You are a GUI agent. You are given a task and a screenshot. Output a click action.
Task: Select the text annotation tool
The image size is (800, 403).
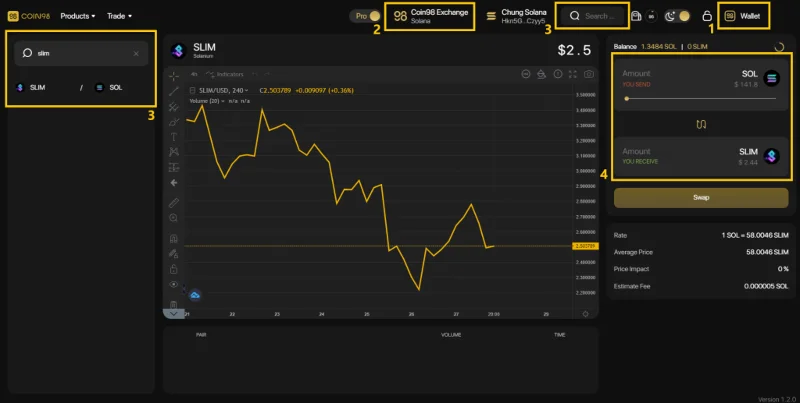174,137
